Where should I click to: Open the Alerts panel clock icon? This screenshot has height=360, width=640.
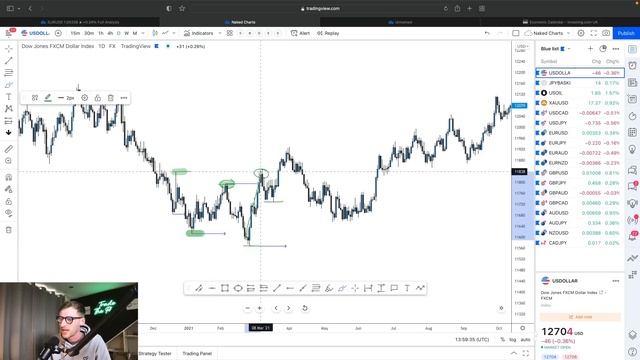(632, 66)
